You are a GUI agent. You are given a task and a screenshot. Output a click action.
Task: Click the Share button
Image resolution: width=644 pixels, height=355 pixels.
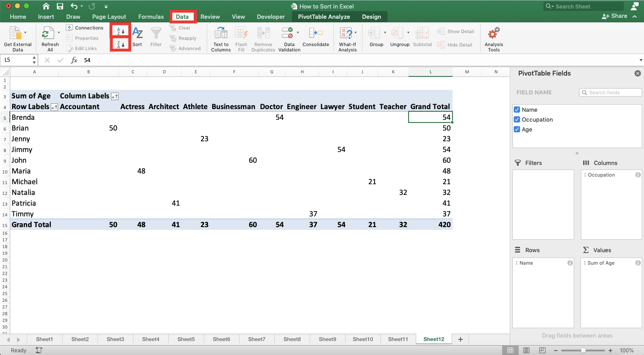click(x=614, y=16)
